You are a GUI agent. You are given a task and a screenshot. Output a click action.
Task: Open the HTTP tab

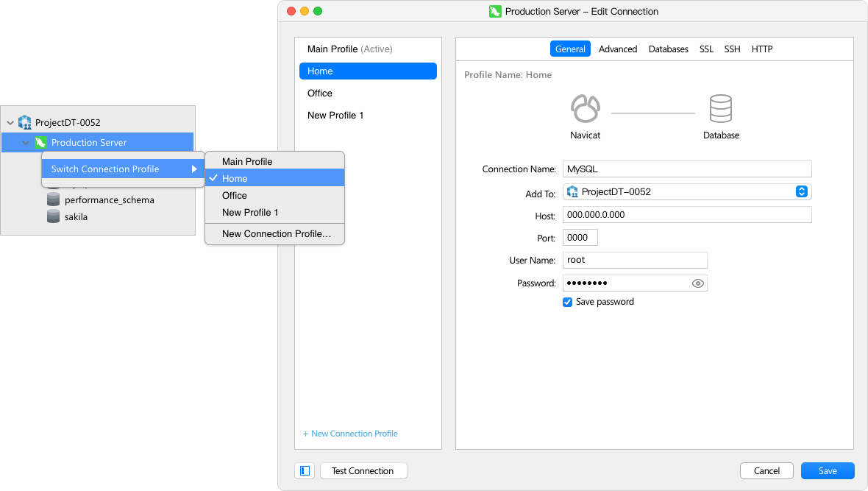pyautogui.click(x=762, y=49)
